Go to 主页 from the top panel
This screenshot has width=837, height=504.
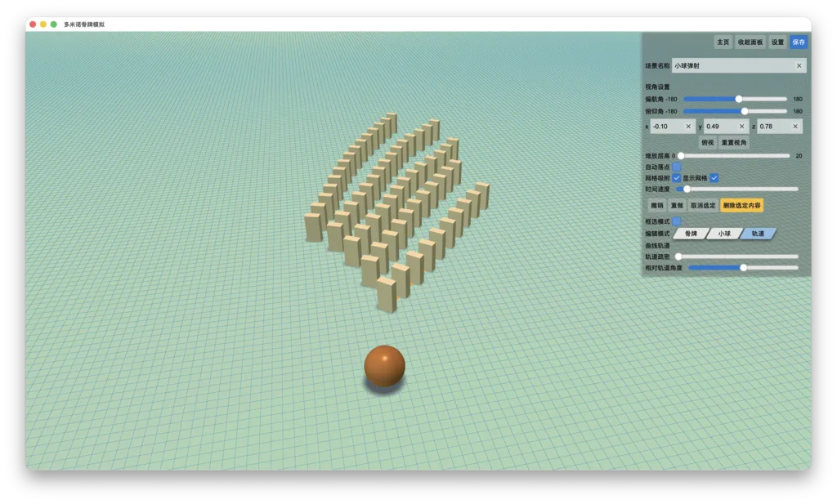(x=723, y=42)
